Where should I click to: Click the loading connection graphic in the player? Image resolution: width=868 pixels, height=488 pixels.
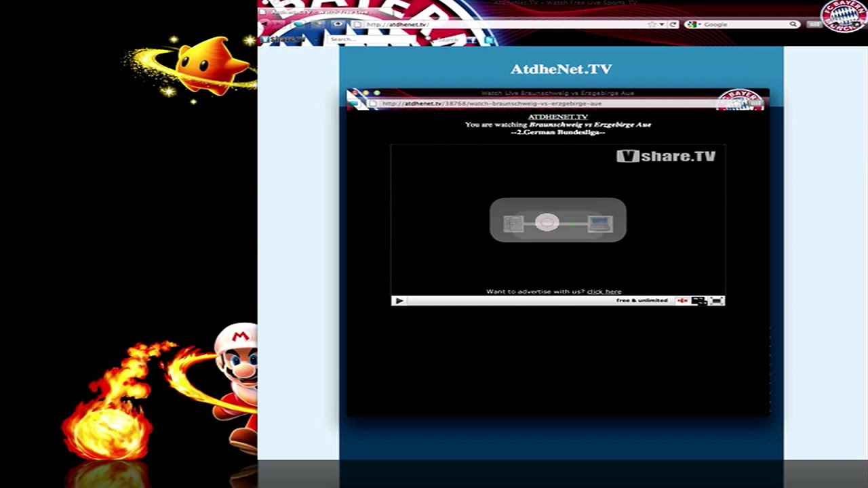[557, 220]
